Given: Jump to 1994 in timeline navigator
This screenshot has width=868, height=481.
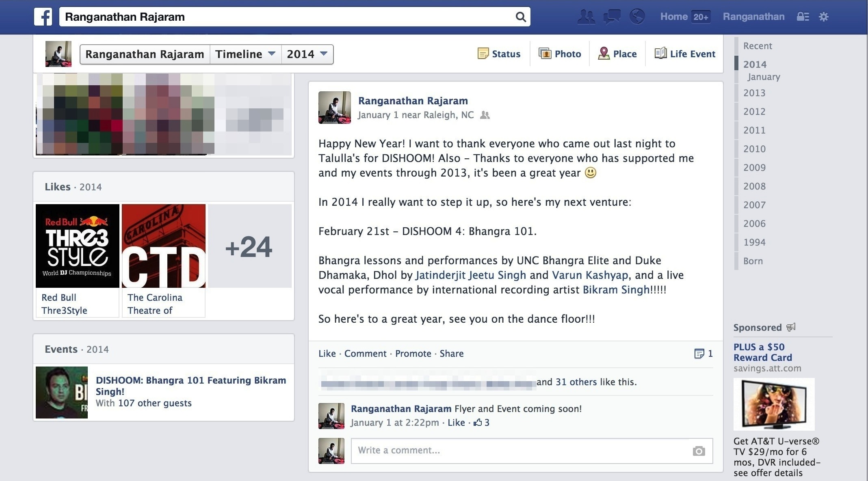Looking at the screenshot, I should click(x=754, y=242).
